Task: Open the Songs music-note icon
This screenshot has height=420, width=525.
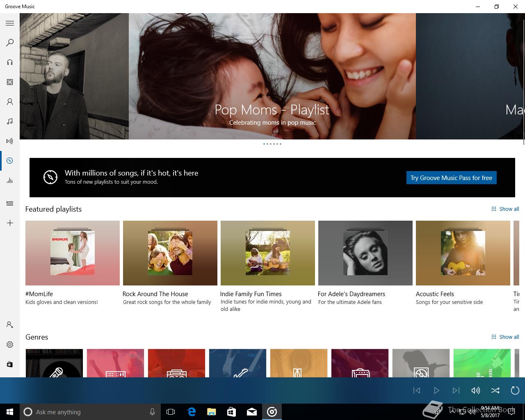Action: click(10, 121)
